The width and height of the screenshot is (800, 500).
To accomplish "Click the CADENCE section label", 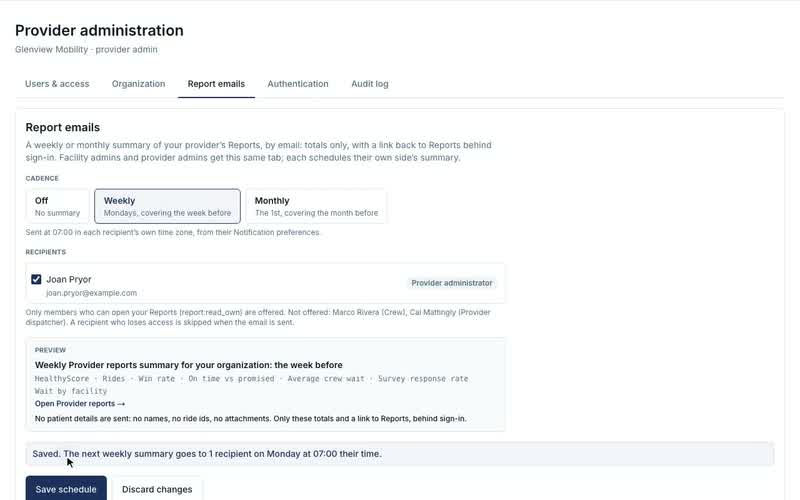I will pyautogui.click(x=42, y=178).
